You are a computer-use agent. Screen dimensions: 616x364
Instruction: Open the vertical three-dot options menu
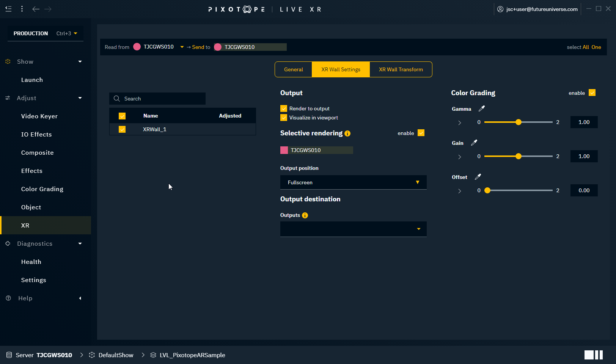[x=22, y=9]
